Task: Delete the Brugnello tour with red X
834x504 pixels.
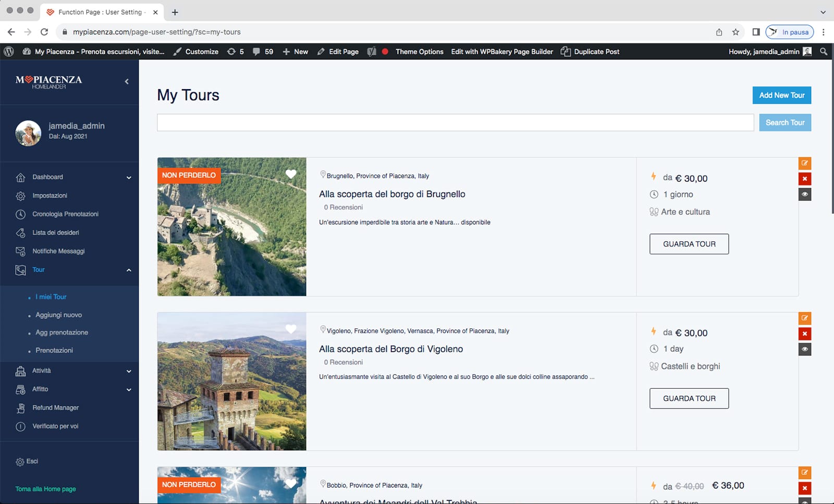Action: (x=805, y=179)
